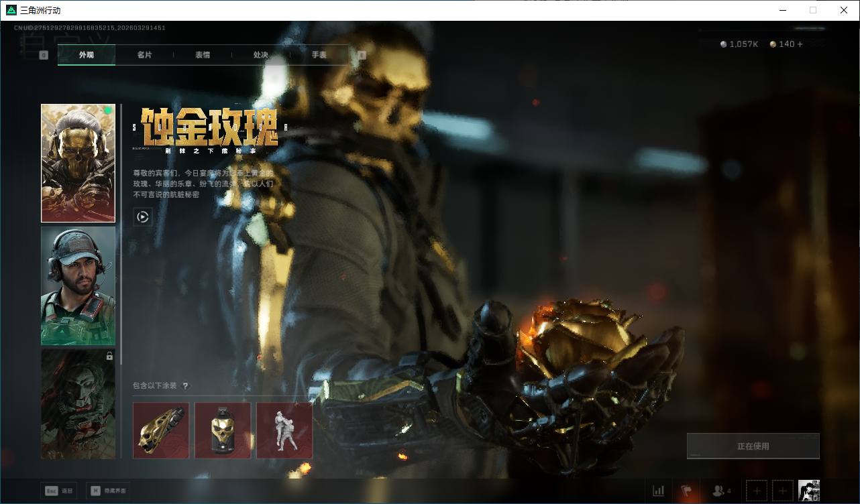
Task: Select the gold skull mask skin thumbnail
Action: (x=78, y=163)
